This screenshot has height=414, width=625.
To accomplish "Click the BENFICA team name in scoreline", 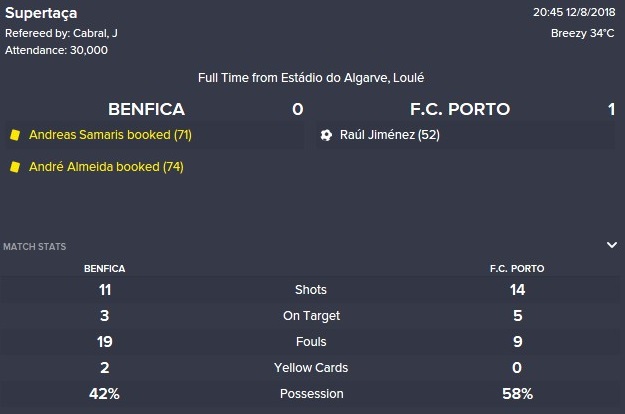I will coord(146,109).
